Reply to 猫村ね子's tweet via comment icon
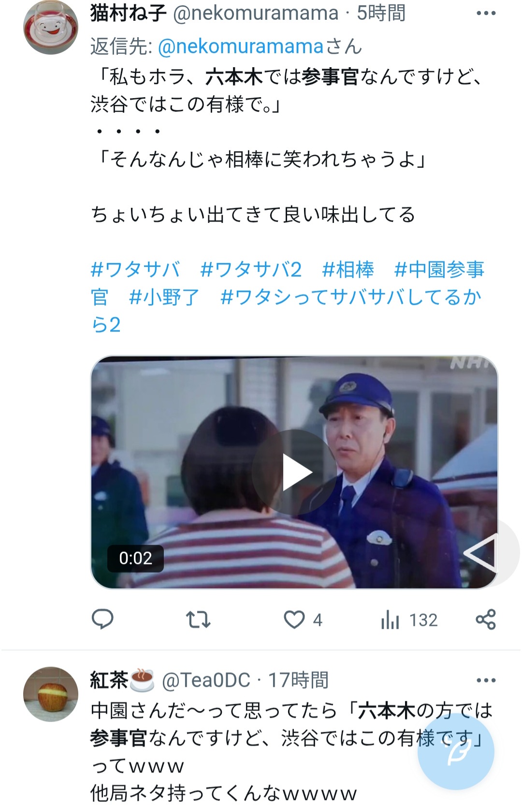 coord(102,619)
